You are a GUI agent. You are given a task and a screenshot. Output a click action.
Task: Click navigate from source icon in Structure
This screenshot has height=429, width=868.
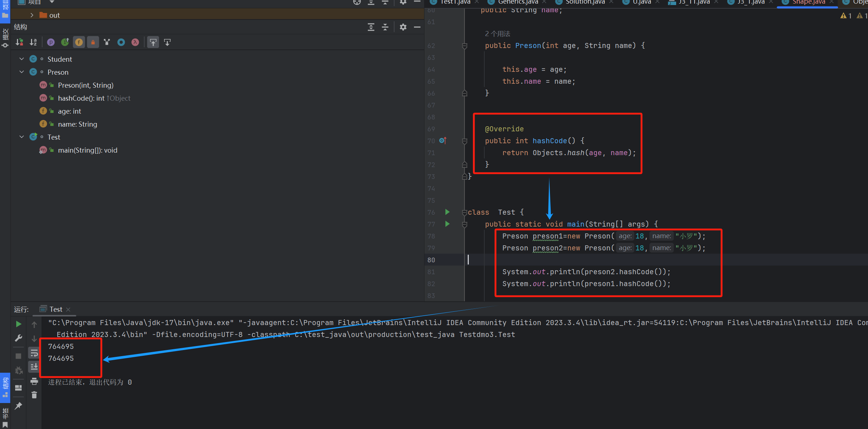[x=167, y=42]
